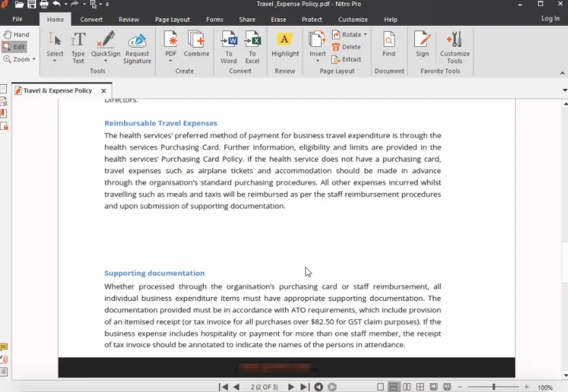Open the Attachments panel paperclip icon

[4, 359]
